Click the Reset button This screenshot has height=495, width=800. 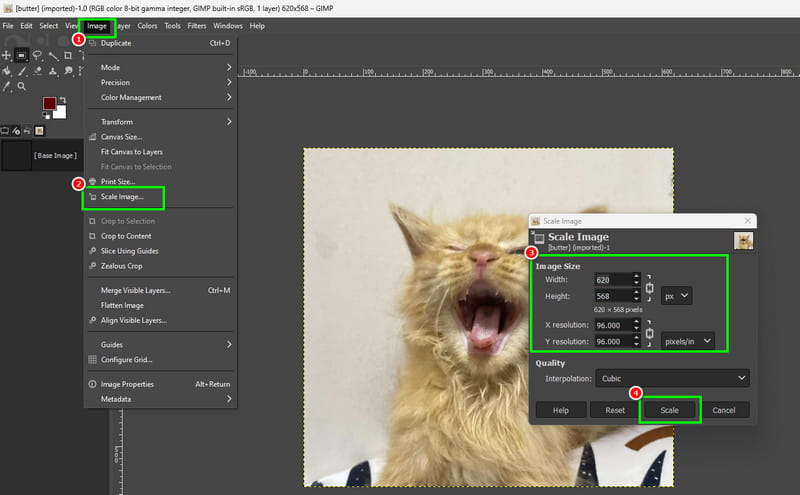pos(615,410)
